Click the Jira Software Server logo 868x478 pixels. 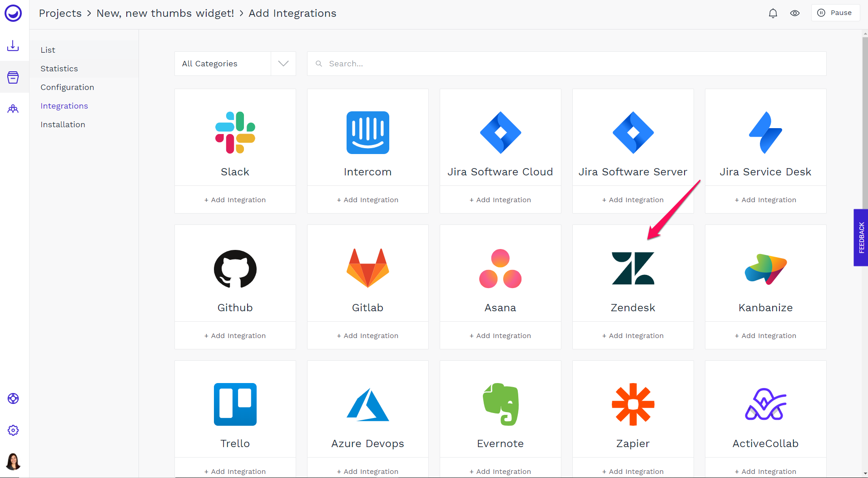click(x=633, y=133)
